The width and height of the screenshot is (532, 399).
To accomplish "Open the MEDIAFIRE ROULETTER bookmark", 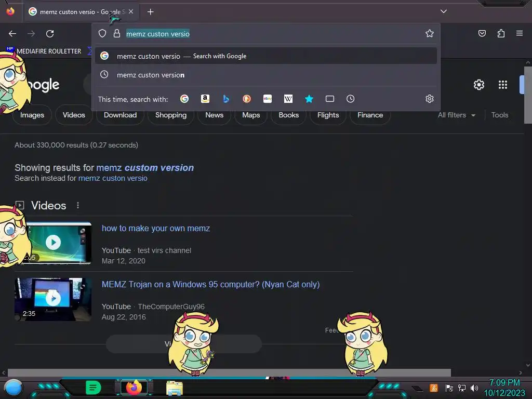I will (x=44, y=51).
